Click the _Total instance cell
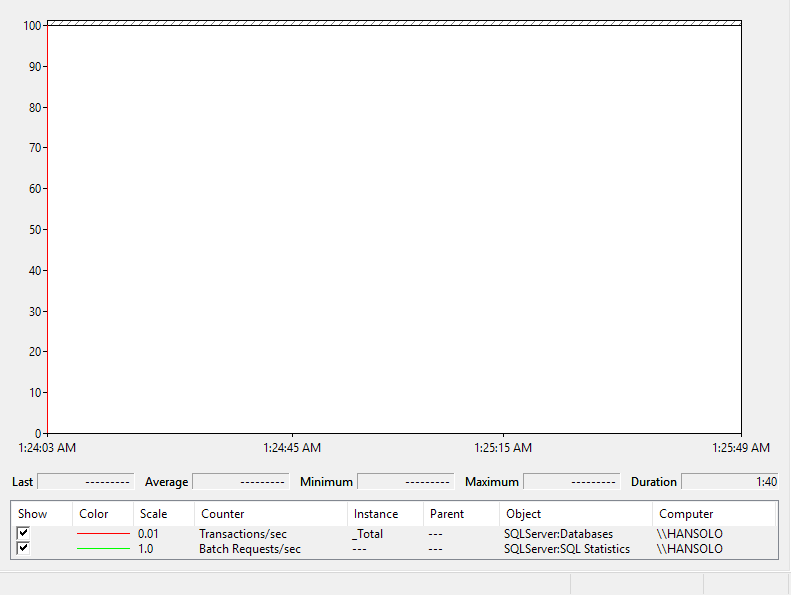 coord(368,534)
